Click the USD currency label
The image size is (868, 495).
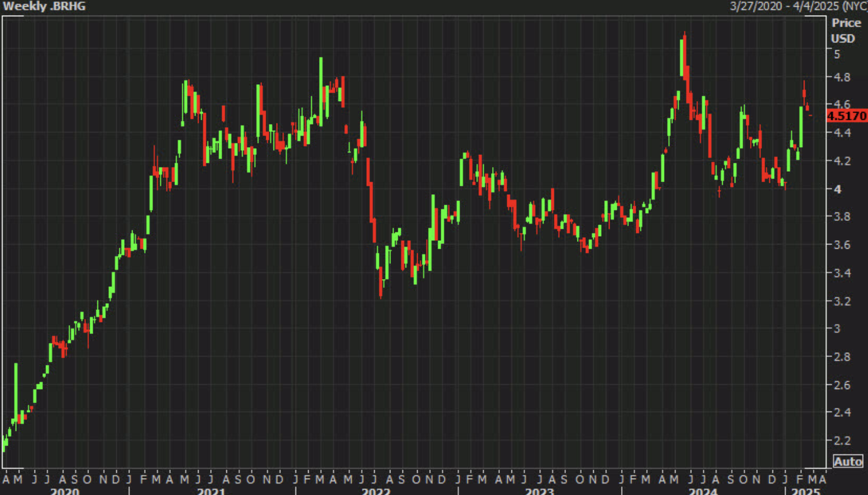coord(843,39)
